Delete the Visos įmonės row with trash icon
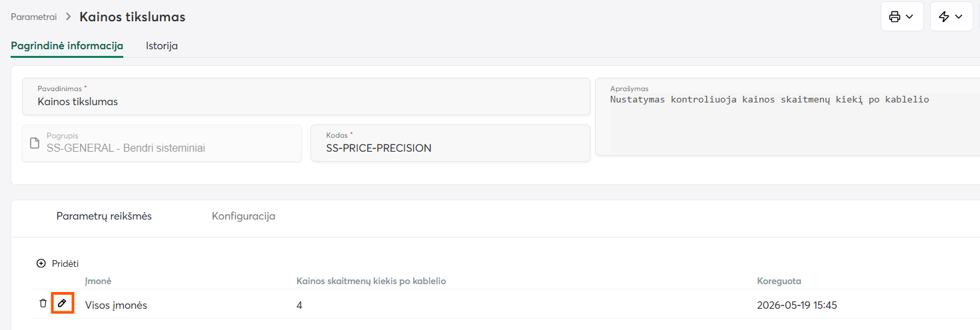980x330 pixels. [43, 303]
